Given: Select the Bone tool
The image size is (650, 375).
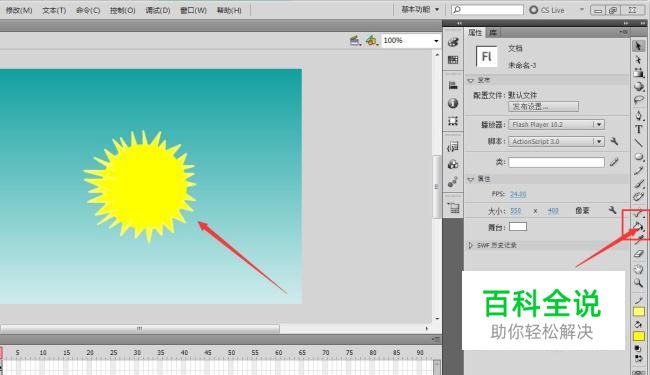Looking at the screenshot, I should (638, 214).
